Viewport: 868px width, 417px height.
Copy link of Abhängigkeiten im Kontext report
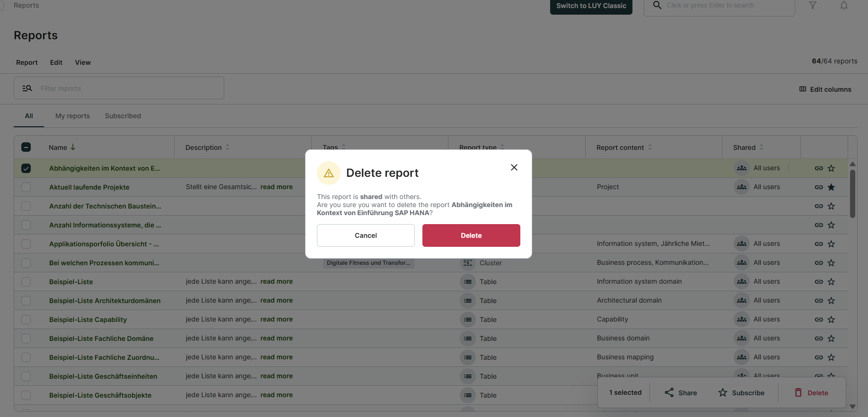coord(818,168)
